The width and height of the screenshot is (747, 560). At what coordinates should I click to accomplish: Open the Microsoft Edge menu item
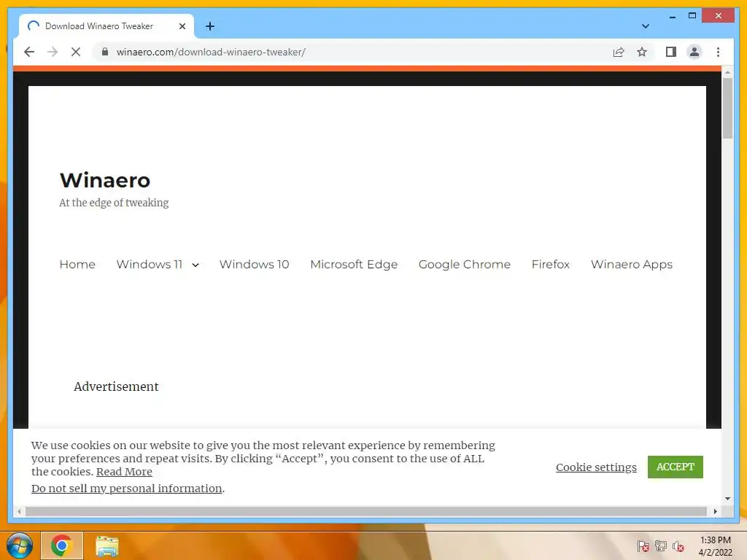click(354, 264)
